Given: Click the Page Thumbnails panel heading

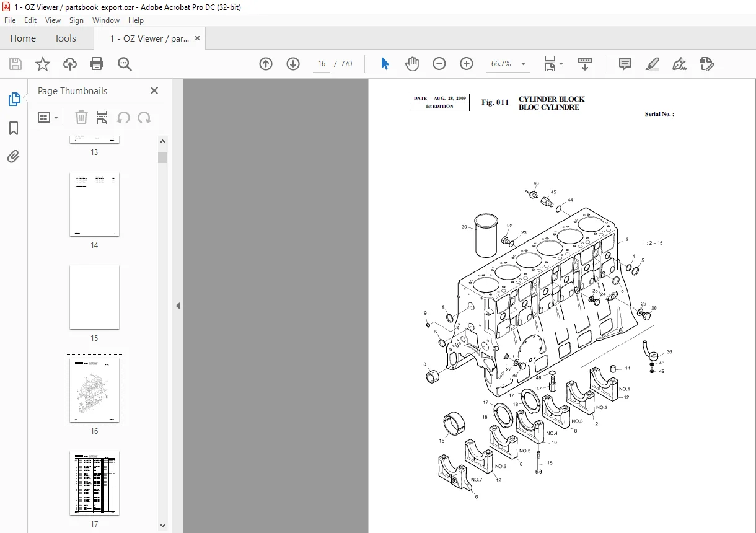Looking at the screenshot, I should pos(73,90).
